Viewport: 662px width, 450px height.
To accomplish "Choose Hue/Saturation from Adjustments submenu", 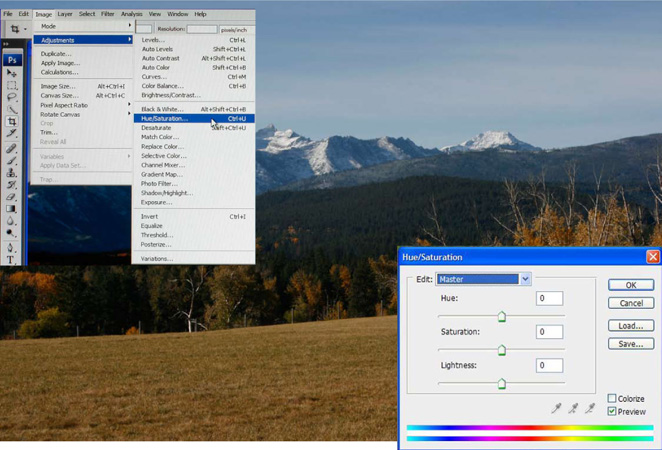I will point(164,119).
